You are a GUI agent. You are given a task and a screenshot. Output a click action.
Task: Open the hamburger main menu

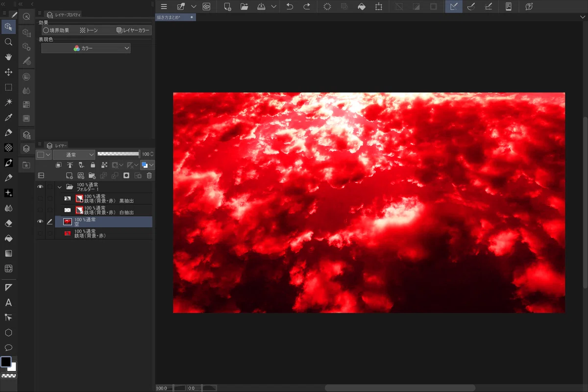click(164, 6)
